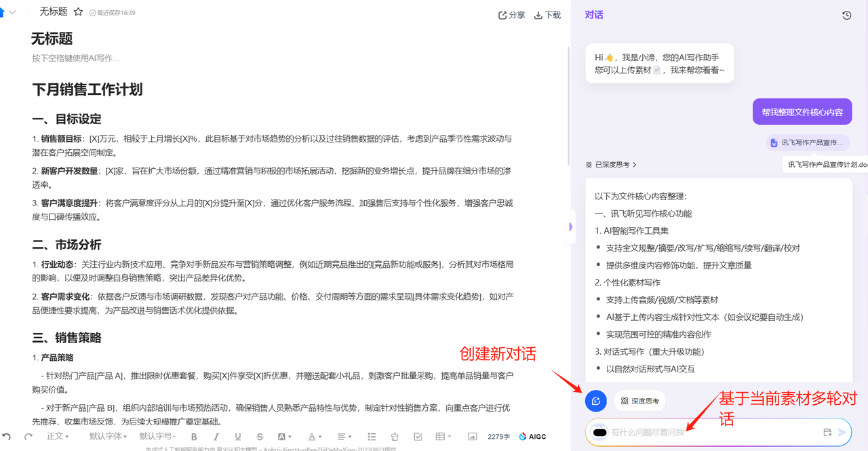Image resolution: width=868 pixels, height=451 pixels.
Task: Click the 最近保存16:39 status text
Action: pyautogui.click(x=116, y=13)
